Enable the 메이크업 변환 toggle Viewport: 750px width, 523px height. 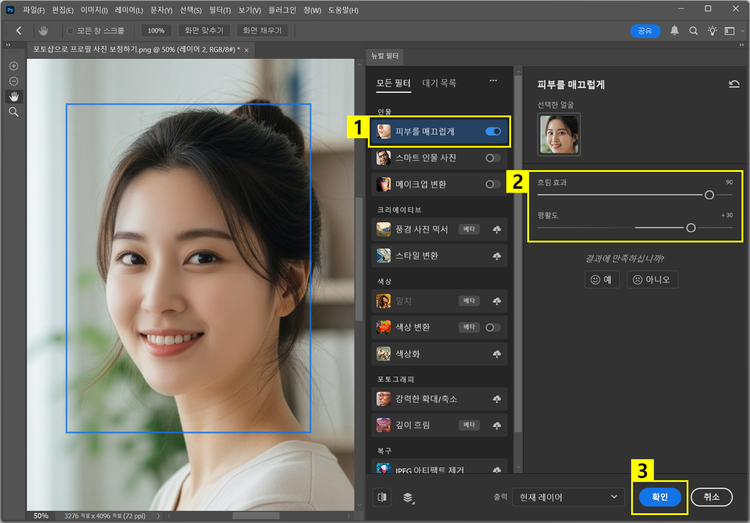(x=493, y=184)
